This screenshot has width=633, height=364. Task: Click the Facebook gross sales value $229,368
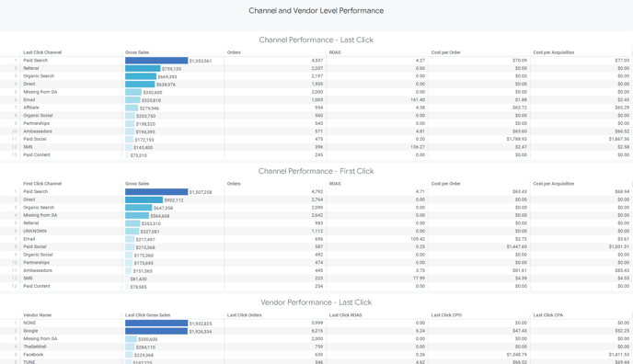[x=144, y=355]
